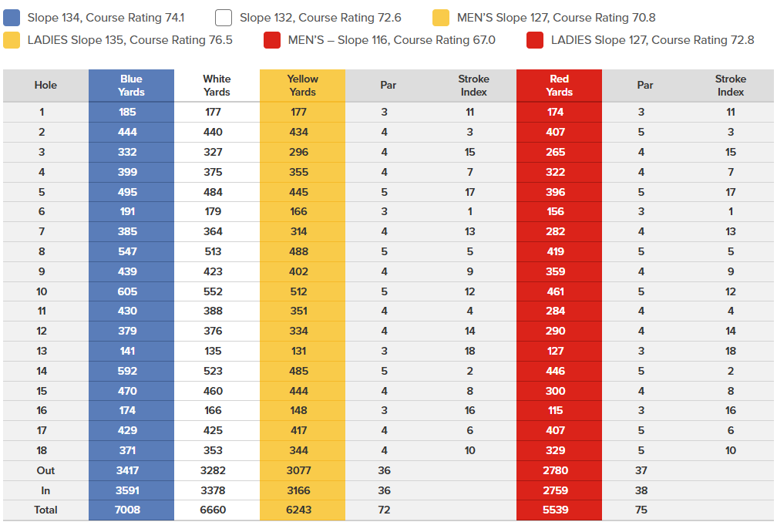
Task: Click the blue Slope 134 legend swatch
Action: pyautogui.click(x=12, y=18)
